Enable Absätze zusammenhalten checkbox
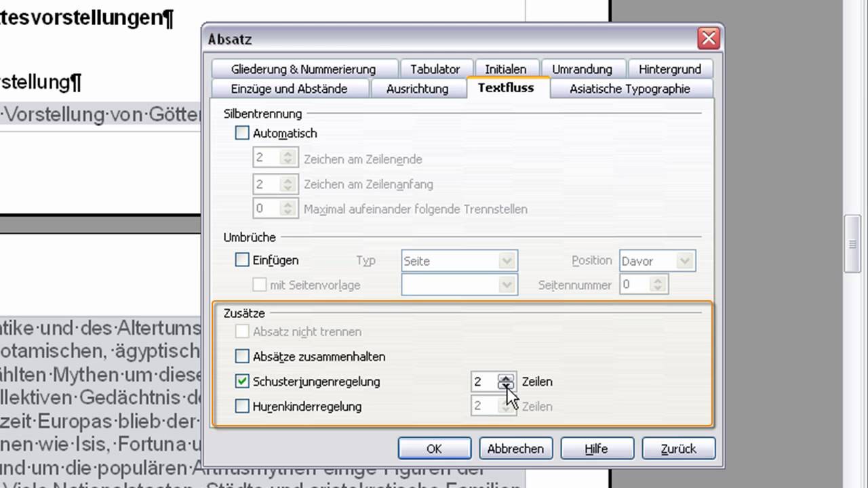The image size is (868, 488). pos(242,356)
